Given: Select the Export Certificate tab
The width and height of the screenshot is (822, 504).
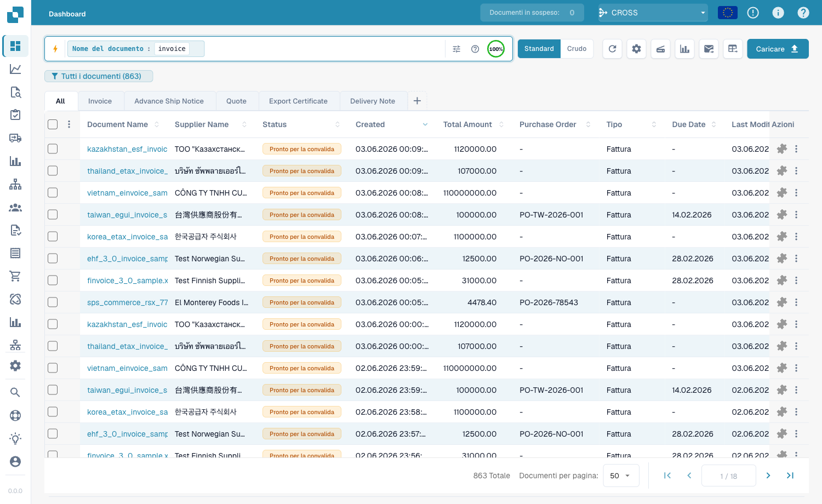Looking at the screenshot, I should coord(298,101).
